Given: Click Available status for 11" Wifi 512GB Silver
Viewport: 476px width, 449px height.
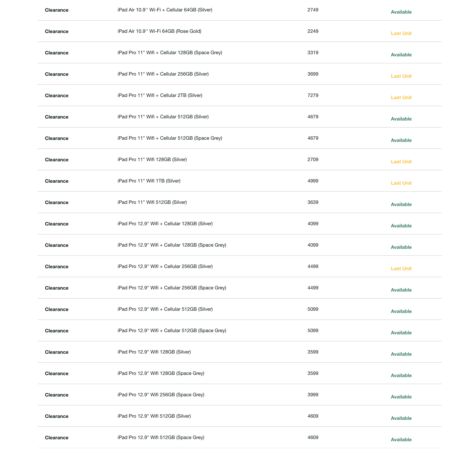Looking at the screenshot, I should click(x=401, y=204).
